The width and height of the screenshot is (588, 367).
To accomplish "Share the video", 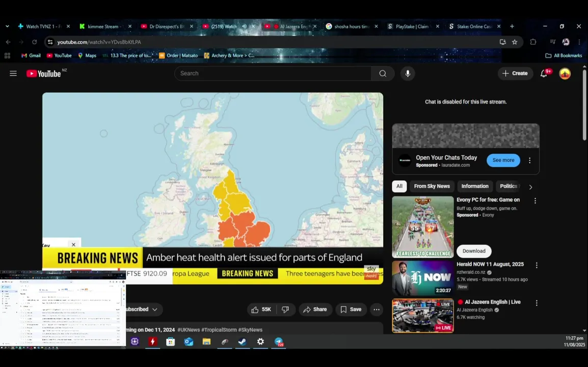I will 315,309.
